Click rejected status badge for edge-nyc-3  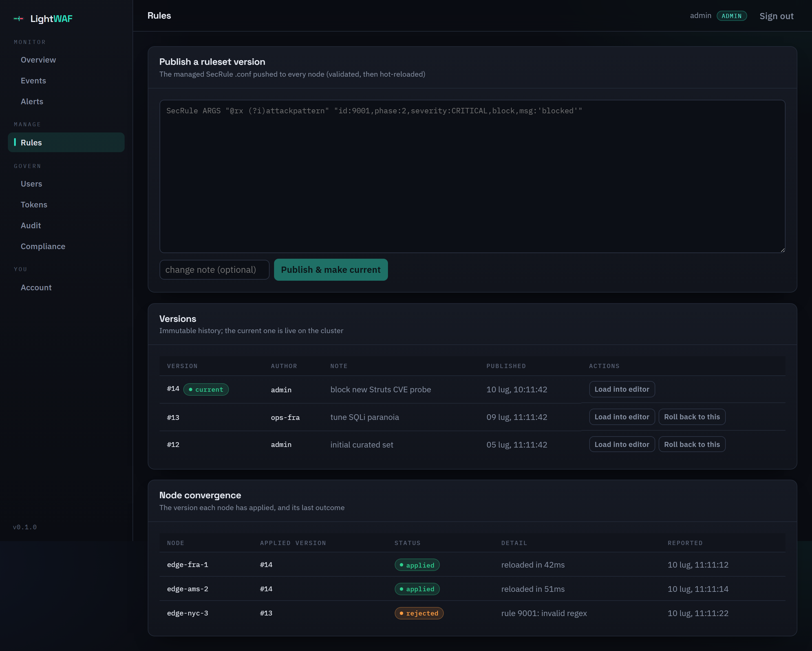pyautogui.click(x=419, y=613)
